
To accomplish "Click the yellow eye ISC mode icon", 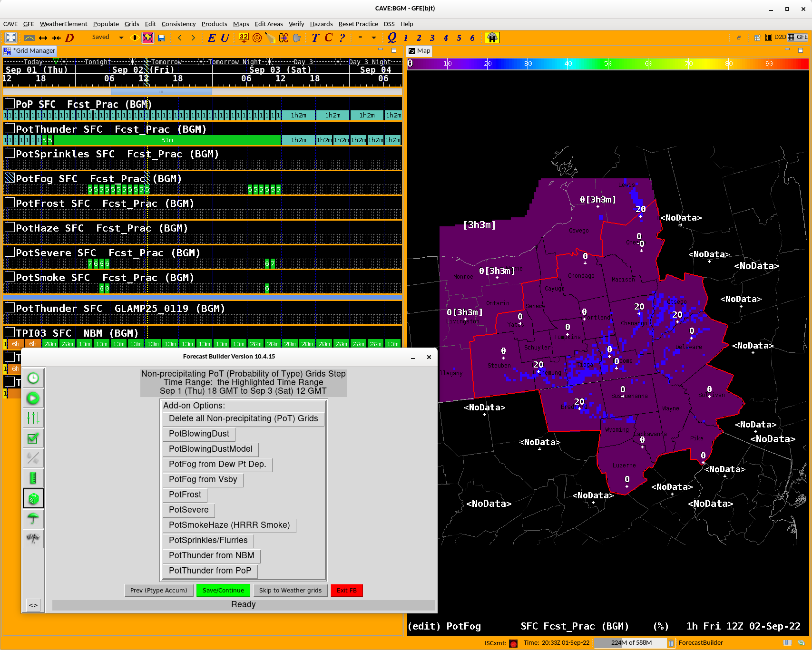I will pyautogui.click(x=134, y=38).
